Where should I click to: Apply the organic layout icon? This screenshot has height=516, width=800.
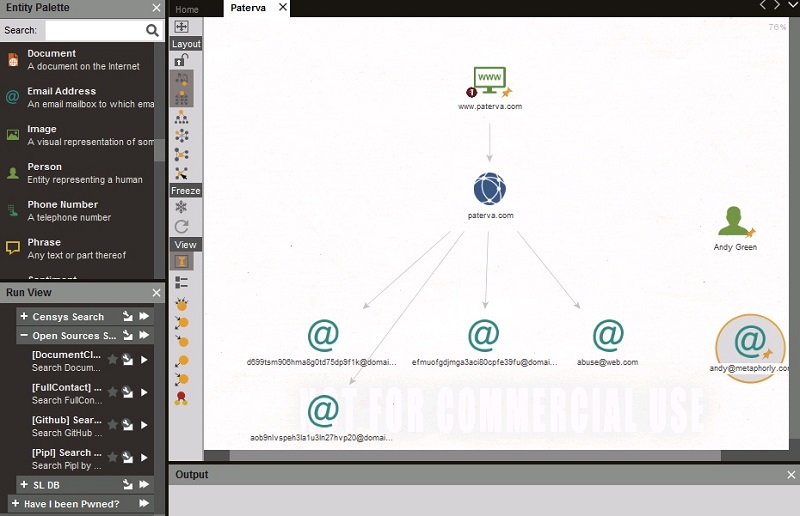[182, 154]
